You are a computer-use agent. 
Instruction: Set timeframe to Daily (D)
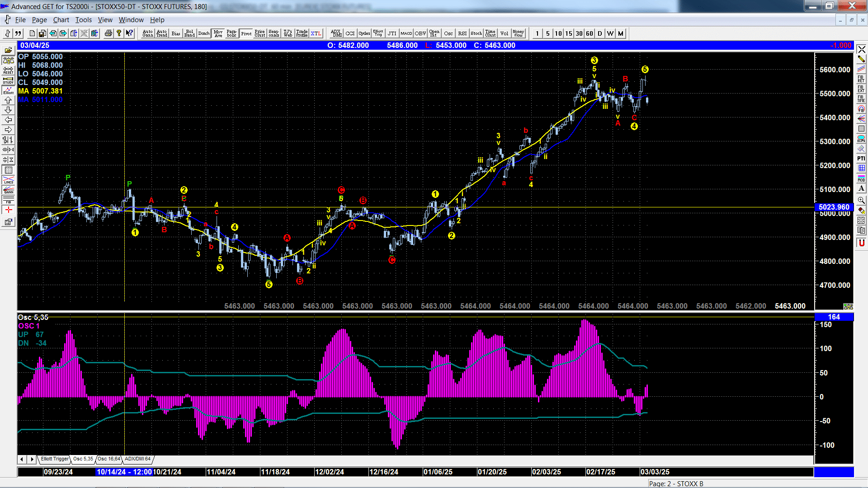coord(600,33)
